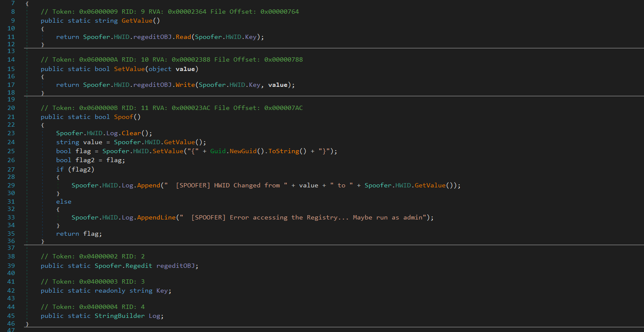Click the Key field declaration on line 42
This screenshot has height=332, width=644.
click(x=162, y=290)
